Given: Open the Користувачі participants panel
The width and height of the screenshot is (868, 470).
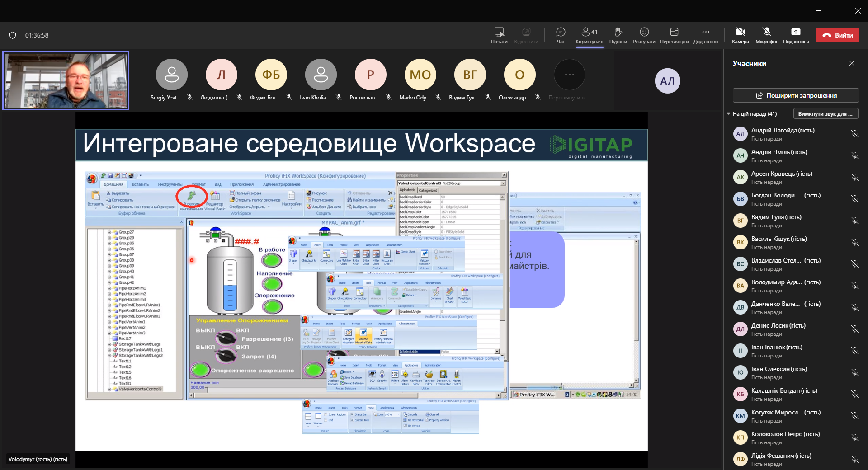Looking at the screenshot, I should click(x=589, y=35).
